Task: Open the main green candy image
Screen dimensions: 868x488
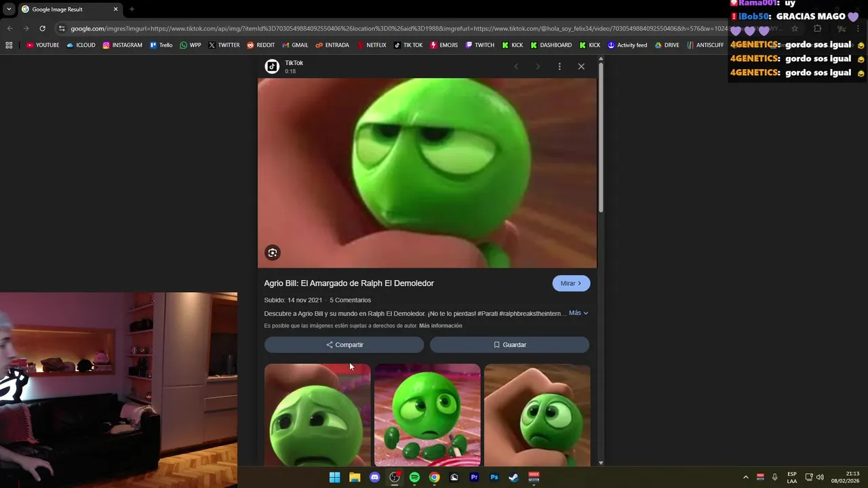Action: 427,173
